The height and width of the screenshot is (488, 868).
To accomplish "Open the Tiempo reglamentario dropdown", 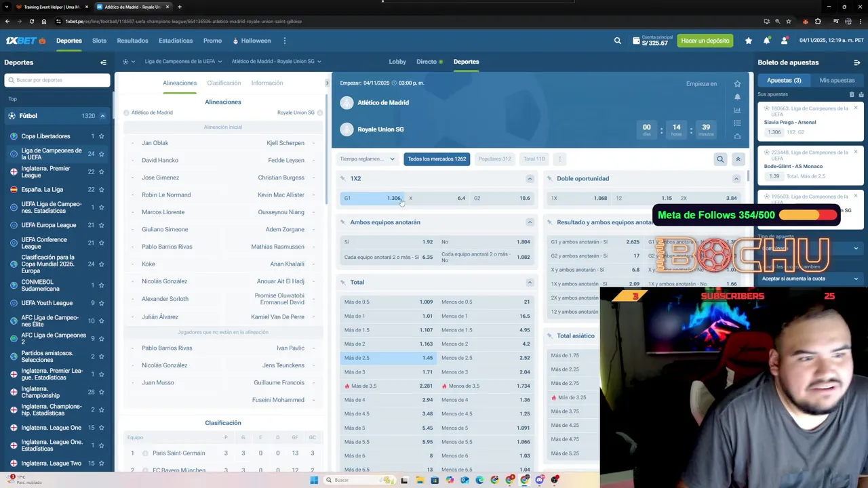I will click(x=367, y=159).
